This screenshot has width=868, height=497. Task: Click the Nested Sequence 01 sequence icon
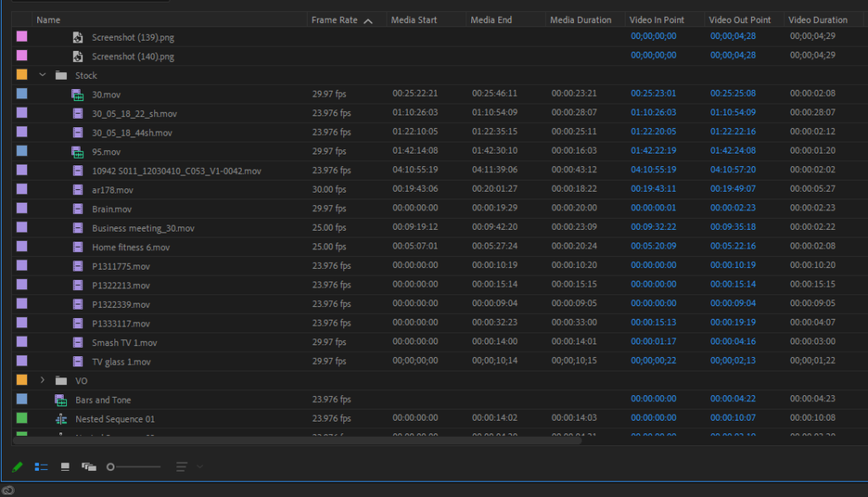[x=61, y=419]
